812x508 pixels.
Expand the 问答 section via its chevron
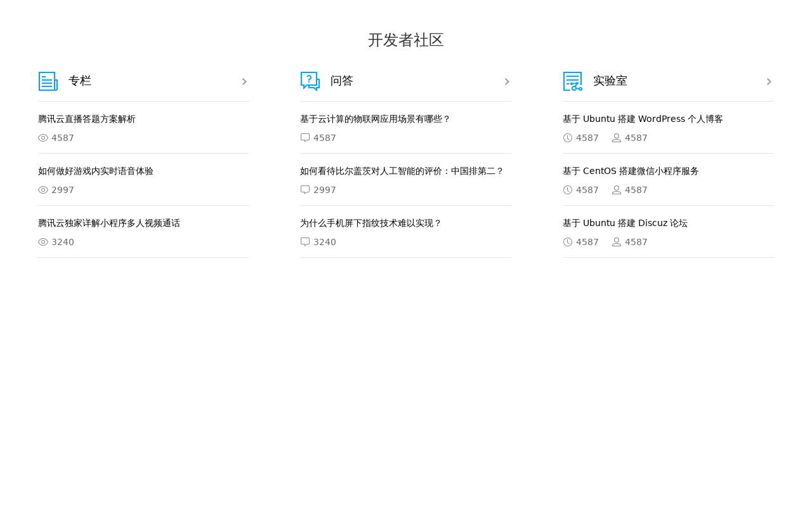coord(506,80)
